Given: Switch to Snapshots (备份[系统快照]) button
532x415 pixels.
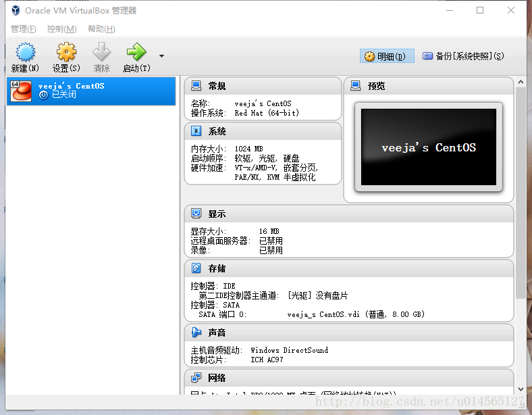Looking at the screenshot, I should 463,56.
